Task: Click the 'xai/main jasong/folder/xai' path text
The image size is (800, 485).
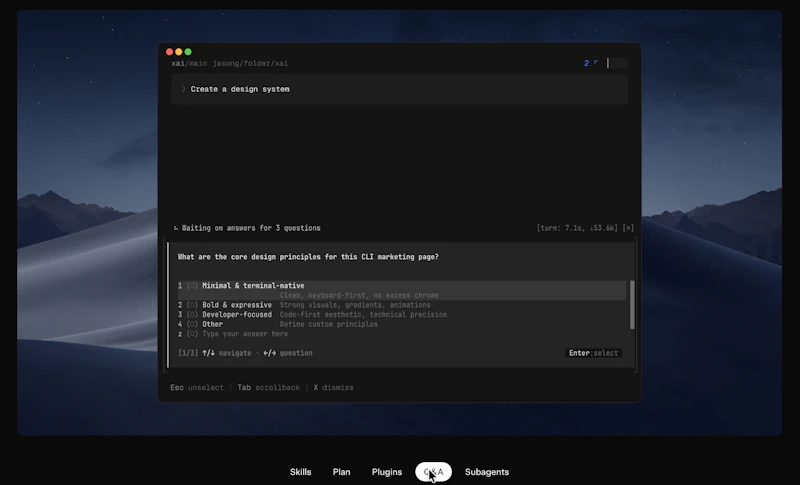Action: 230,64
